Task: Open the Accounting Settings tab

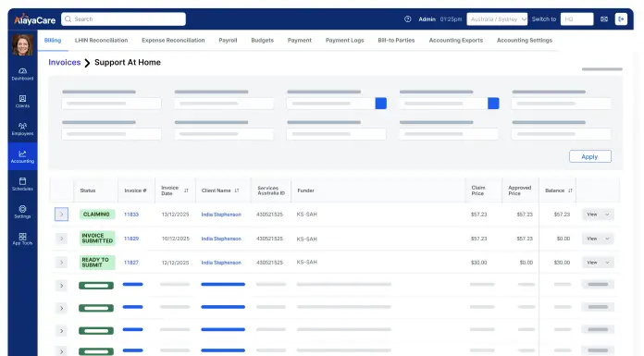Action: (x=525, y=41)
